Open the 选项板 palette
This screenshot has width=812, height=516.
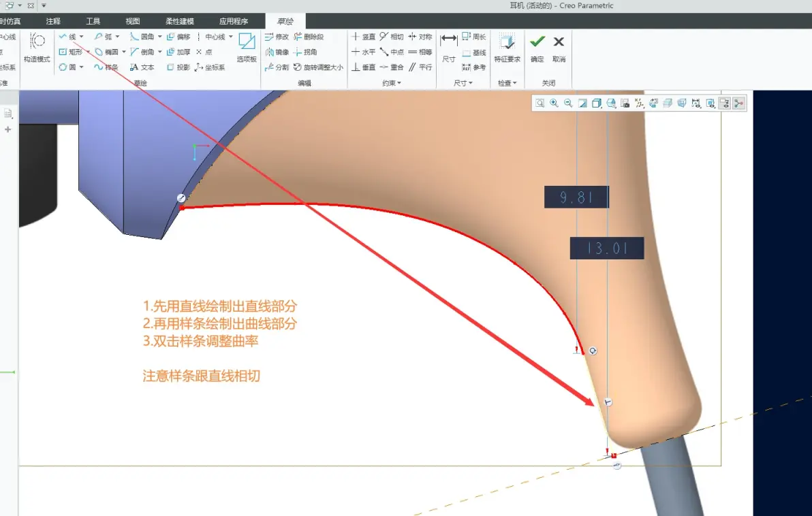click(x=247, y=48)
